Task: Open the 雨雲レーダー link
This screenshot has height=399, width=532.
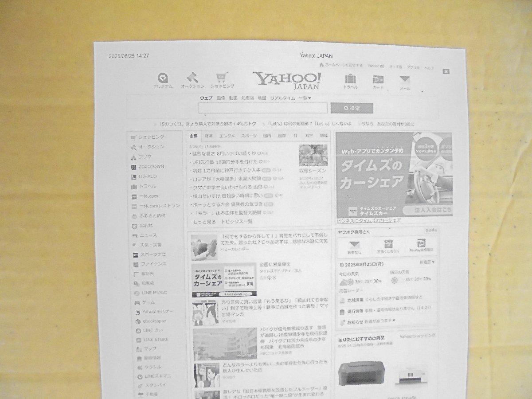Action: pos(351,291)
